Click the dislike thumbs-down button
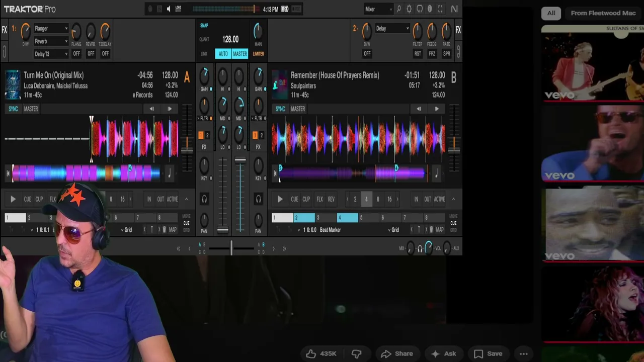Image resolution: width=644 pixels, height=362 pixels. [x=356, y=353]
